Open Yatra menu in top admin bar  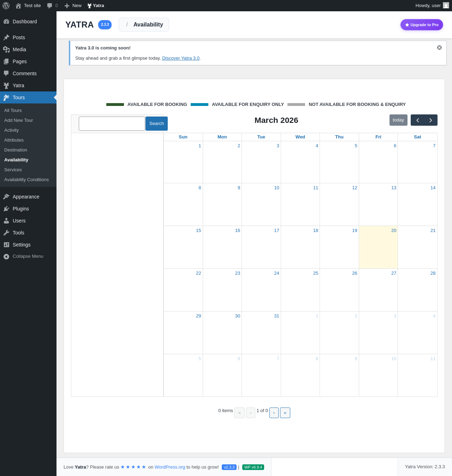pos(96,6)
